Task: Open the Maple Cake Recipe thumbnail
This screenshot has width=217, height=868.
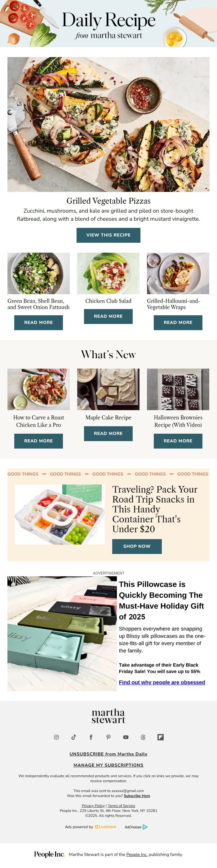Action: [108, 389]
